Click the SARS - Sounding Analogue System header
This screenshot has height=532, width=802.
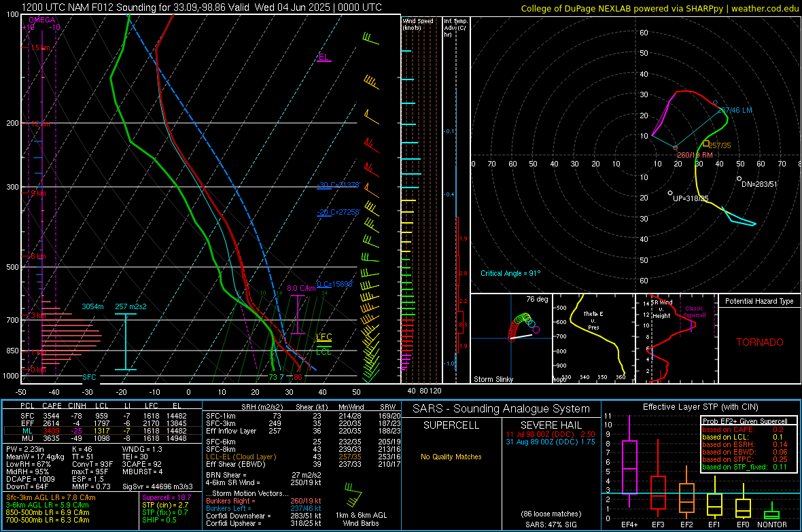click(x=502, y=409)
